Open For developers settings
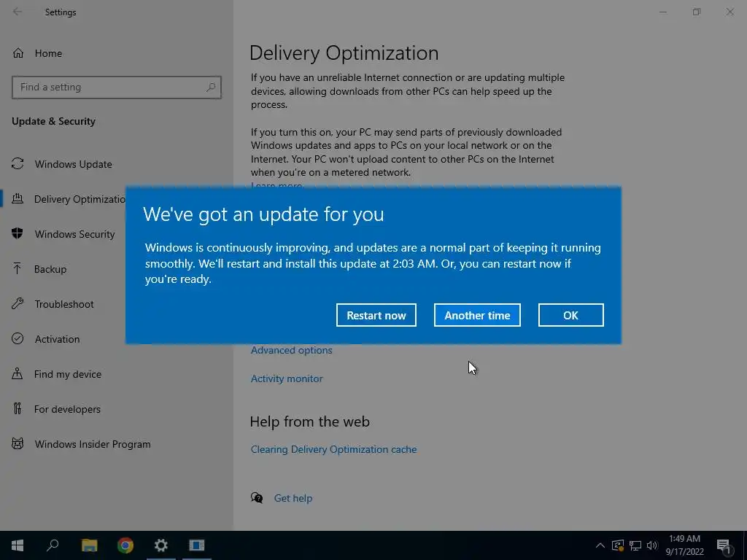The image size is (747, 560). [67, 409]
